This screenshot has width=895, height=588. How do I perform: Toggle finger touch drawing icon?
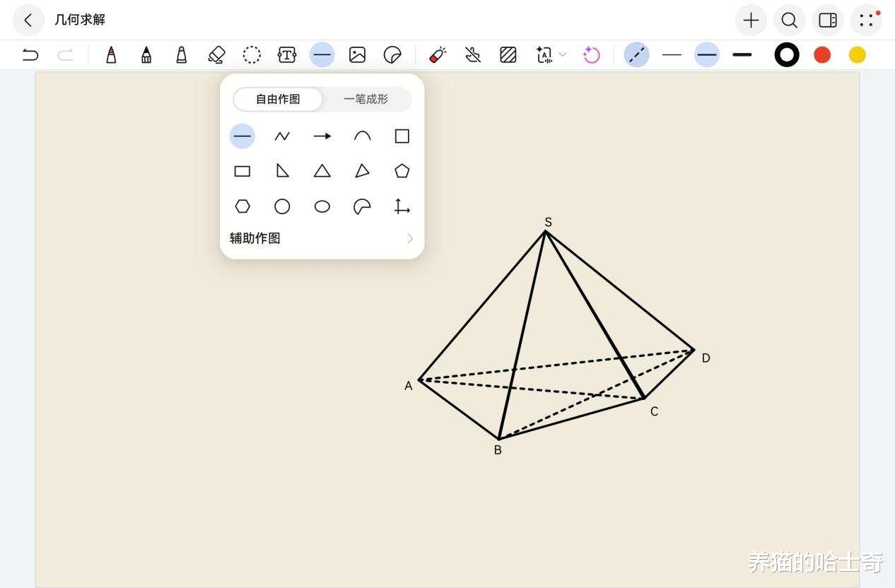(x=473, y=54)
